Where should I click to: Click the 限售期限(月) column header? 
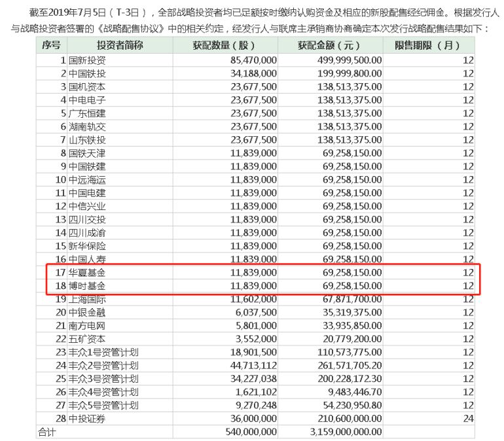click(428, 45)
